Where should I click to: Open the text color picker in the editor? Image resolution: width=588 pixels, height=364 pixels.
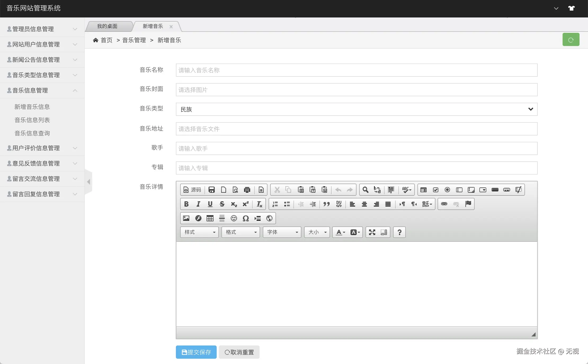pyautogui.click(x=340, y=232)
